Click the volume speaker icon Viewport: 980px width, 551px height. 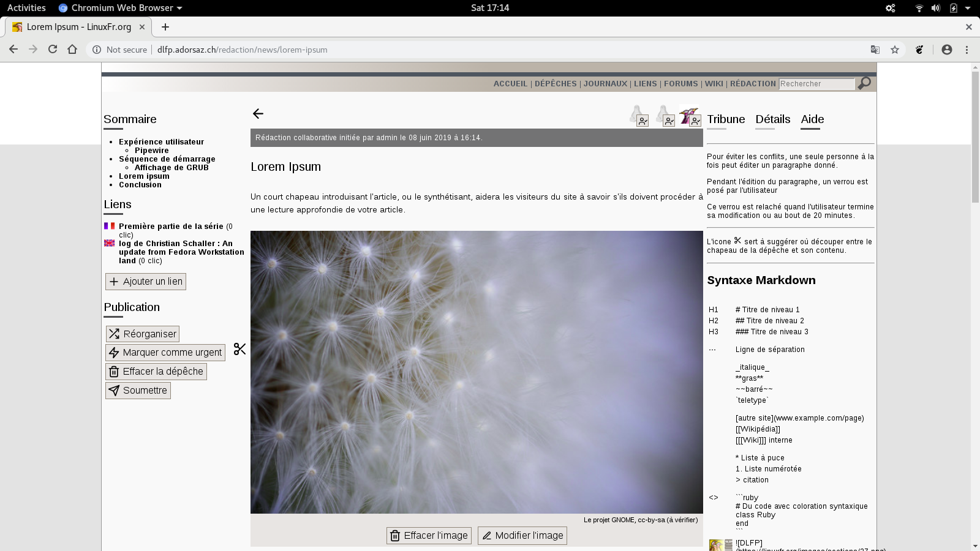point(935,8)
